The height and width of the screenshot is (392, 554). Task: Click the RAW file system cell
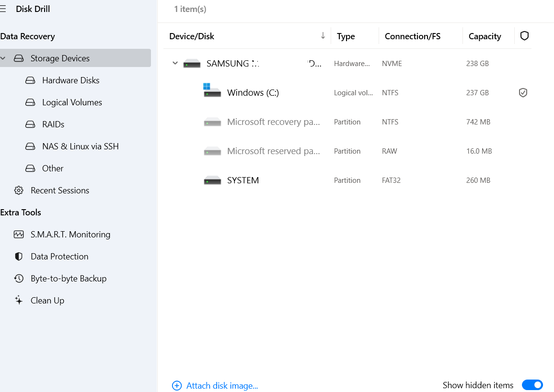[x=389, y=151]
